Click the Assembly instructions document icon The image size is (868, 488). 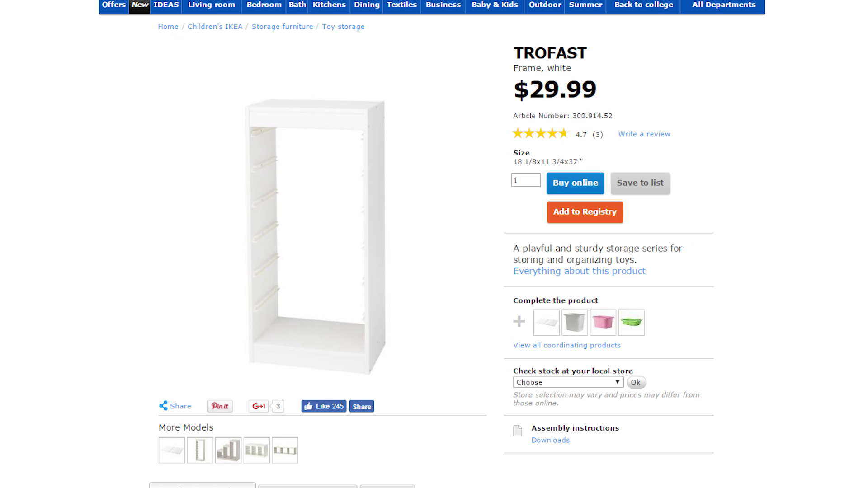click(x=518, y=431)
